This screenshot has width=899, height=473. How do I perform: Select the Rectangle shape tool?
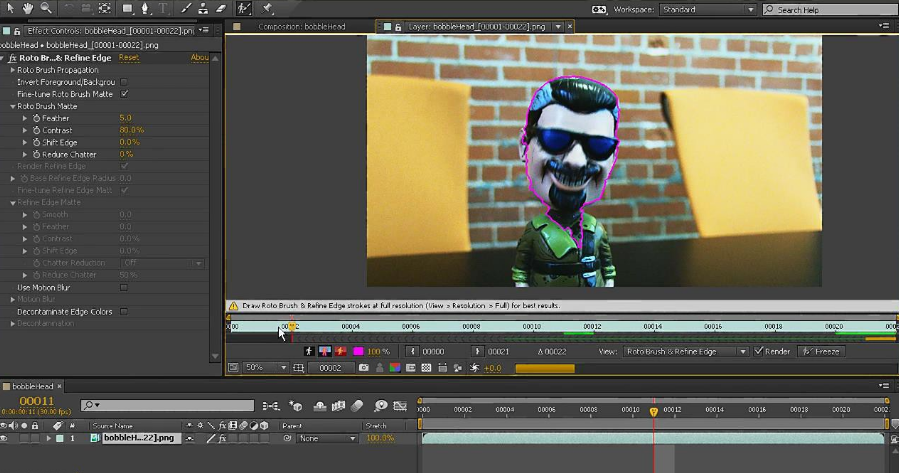click(x=127, y=9)
